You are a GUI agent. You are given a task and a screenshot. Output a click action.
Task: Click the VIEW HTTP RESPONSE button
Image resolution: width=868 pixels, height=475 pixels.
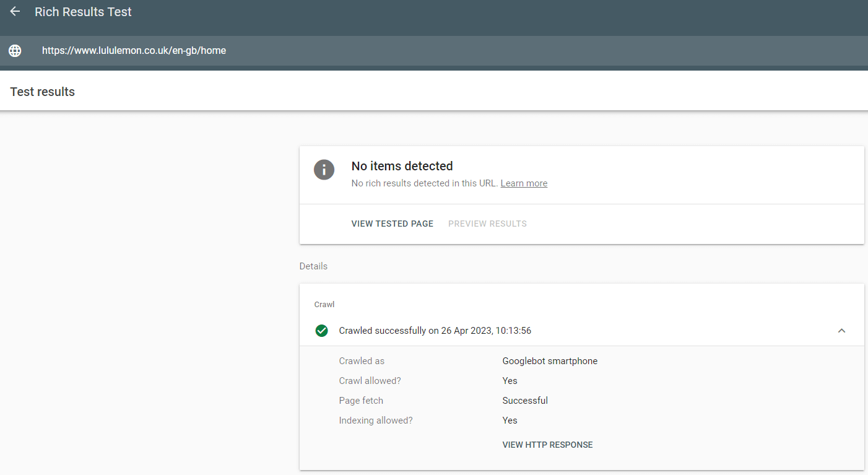click(547, 445)
